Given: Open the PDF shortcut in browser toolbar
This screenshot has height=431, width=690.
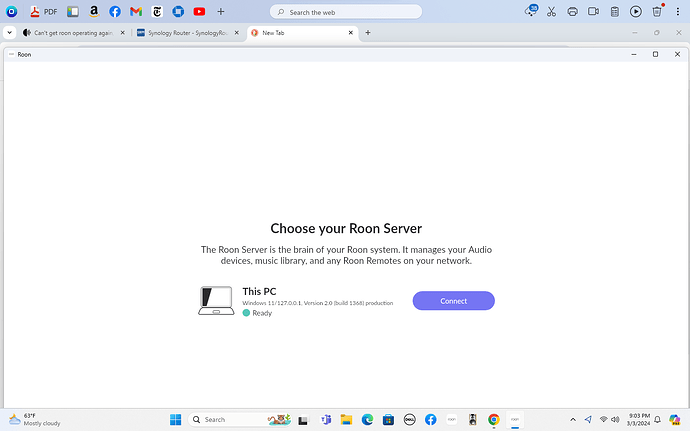Looking at the screenshot, I should click(x=44, y=12).
